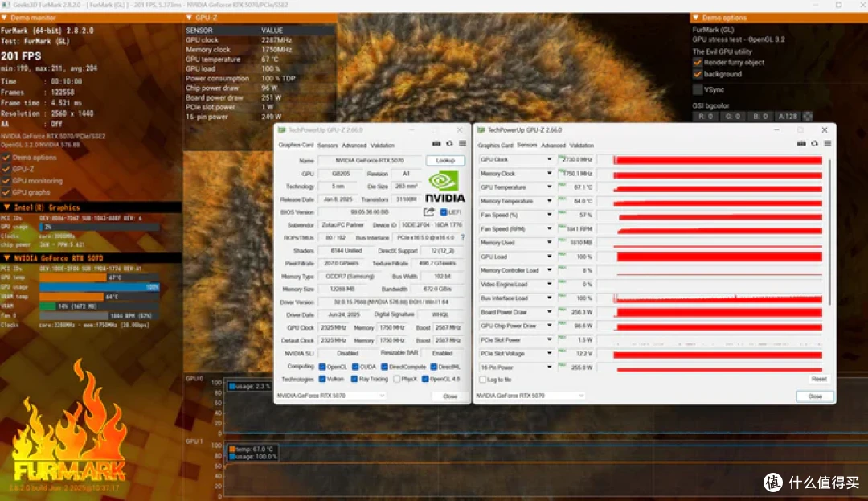
Task: Toggle Vulkan technology checkbox
Action: click(322, 380)
